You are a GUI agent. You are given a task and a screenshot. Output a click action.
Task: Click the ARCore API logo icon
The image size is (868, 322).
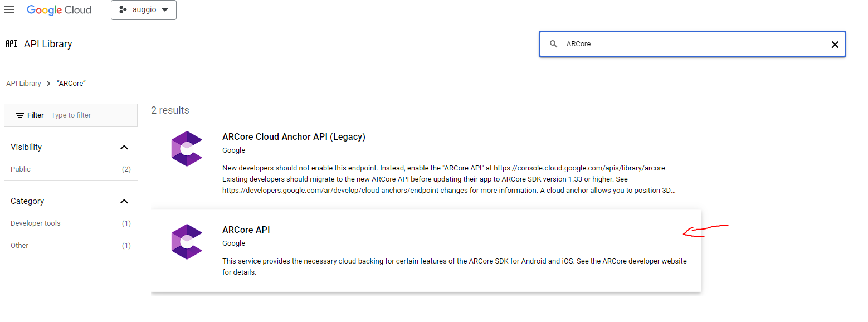(187, 242)
